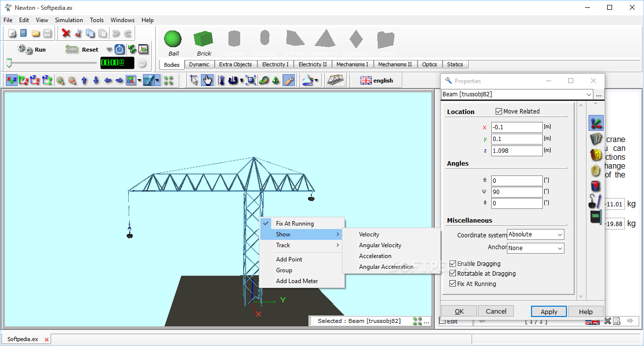Expand the checkmark display options dropdown arrow
Screen dimensions: 644x346
(x=157, y=81)
